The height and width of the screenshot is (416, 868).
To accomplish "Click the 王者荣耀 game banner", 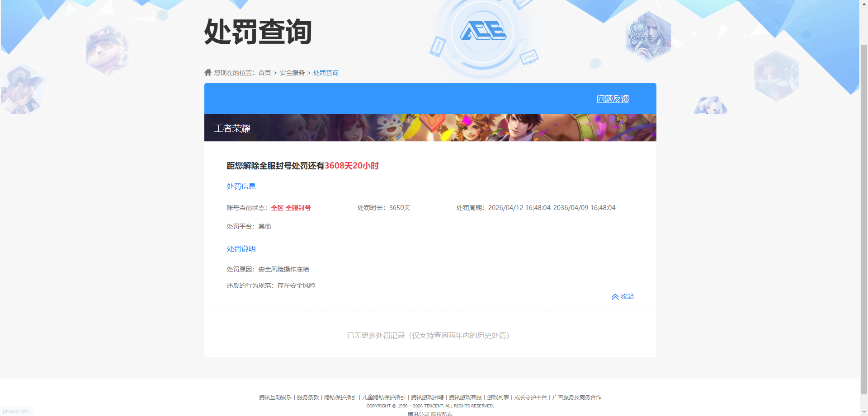I will [x=430, y=128].
